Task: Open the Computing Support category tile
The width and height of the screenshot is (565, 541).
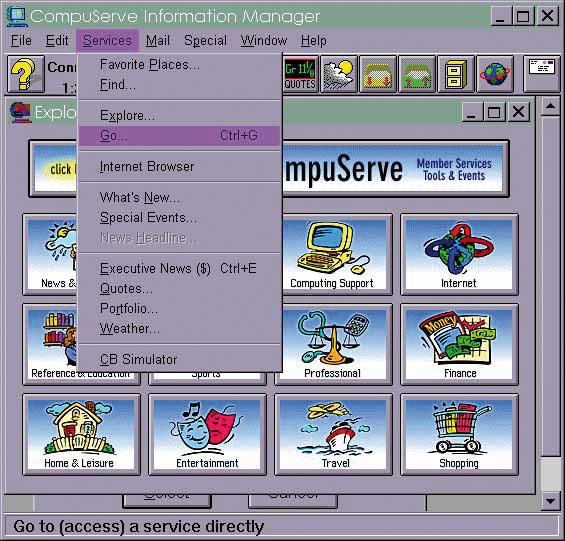Action: (x=333, y=254)
